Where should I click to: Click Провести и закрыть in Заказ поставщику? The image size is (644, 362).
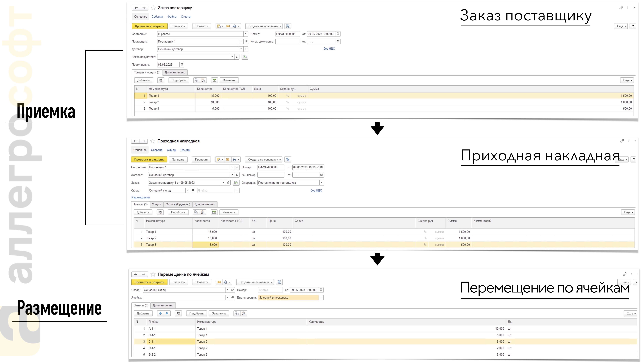150,26
